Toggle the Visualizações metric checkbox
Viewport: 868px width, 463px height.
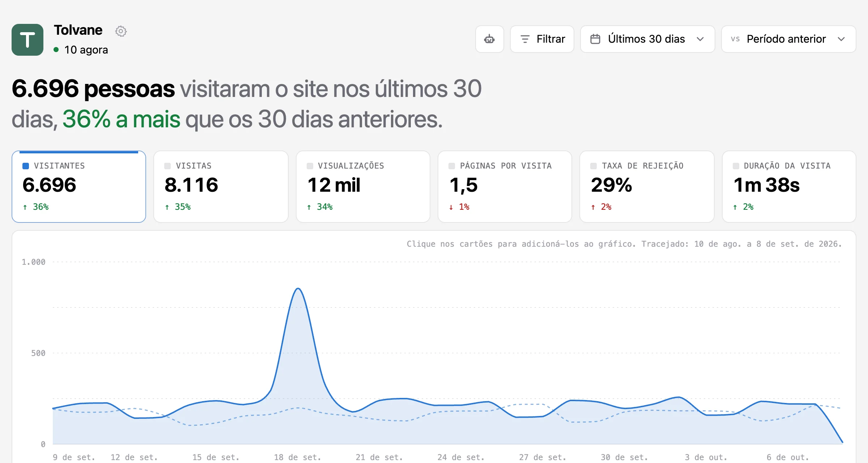[310, 166]
